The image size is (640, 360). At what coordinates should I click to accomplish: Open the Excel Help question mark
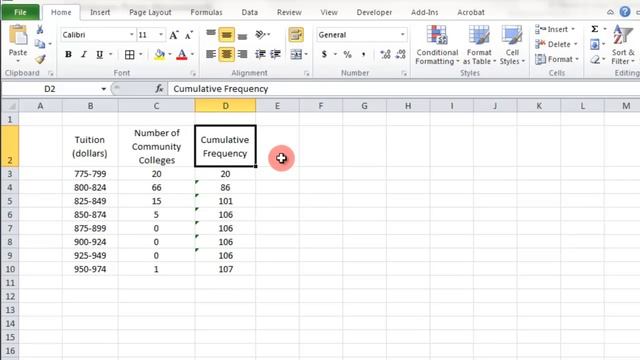(624, 11)
